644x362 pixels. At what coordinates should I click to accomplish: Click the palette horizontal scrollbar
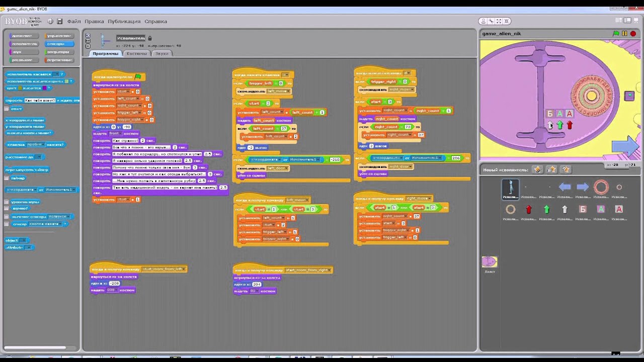[x=35, y=347]
